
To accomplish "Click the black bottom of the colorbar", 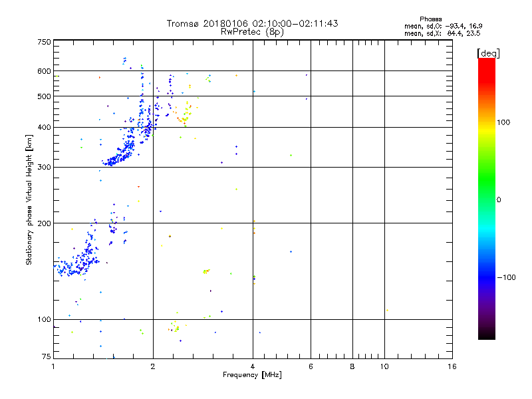I will click(487, 334).
